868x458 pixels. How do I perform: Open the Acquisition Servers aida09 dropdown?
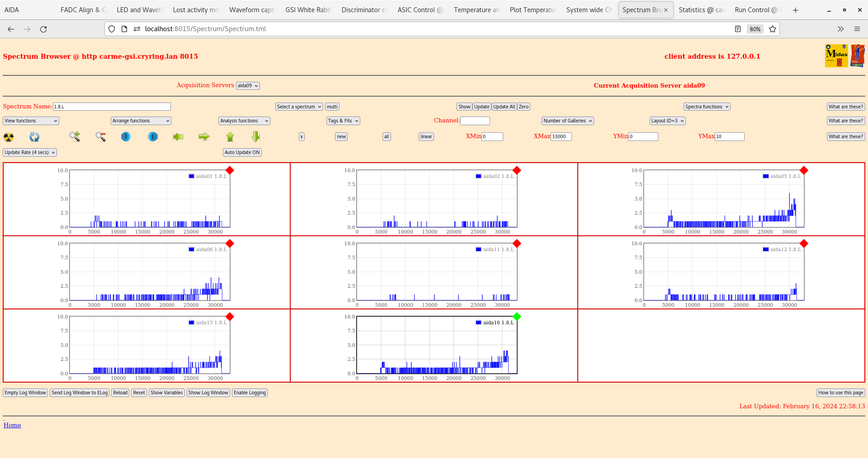click(248, 86)
